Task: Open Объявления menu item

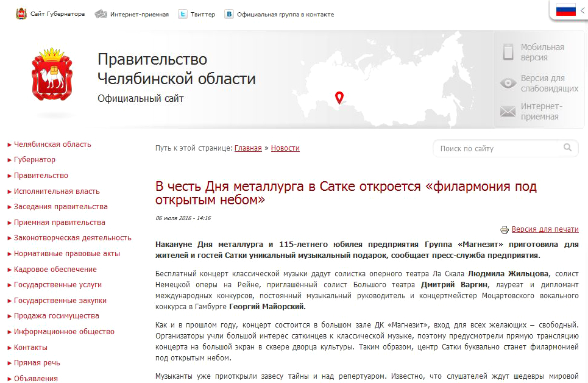Action: point(35,379)
